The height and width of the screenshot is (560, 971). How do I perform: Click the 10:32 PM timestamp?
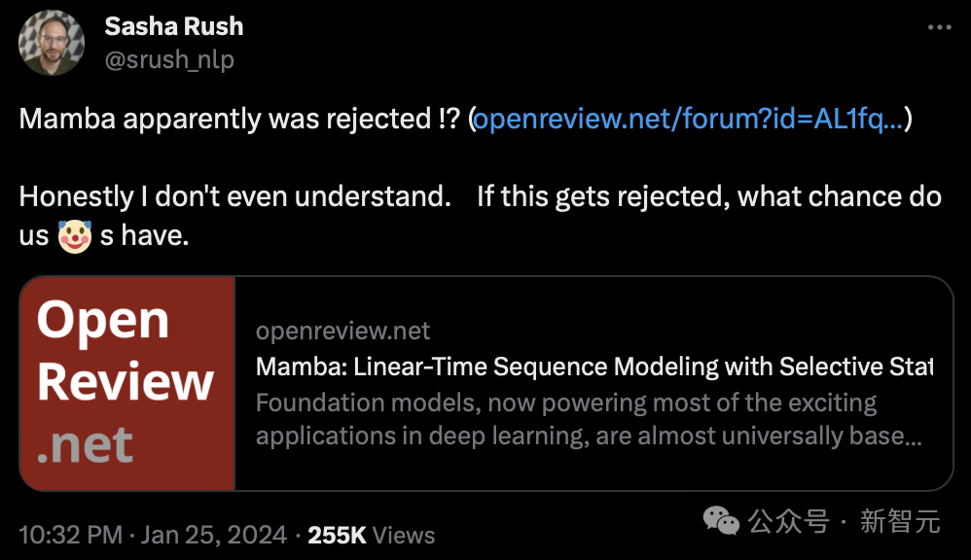pyautogui.click(x=71, y=534)
